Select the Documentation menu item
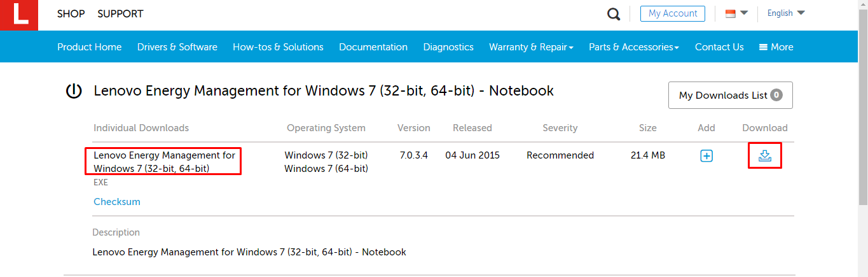Screen dimensions: 868x277 pyautogui.click(x=373, y=47)
